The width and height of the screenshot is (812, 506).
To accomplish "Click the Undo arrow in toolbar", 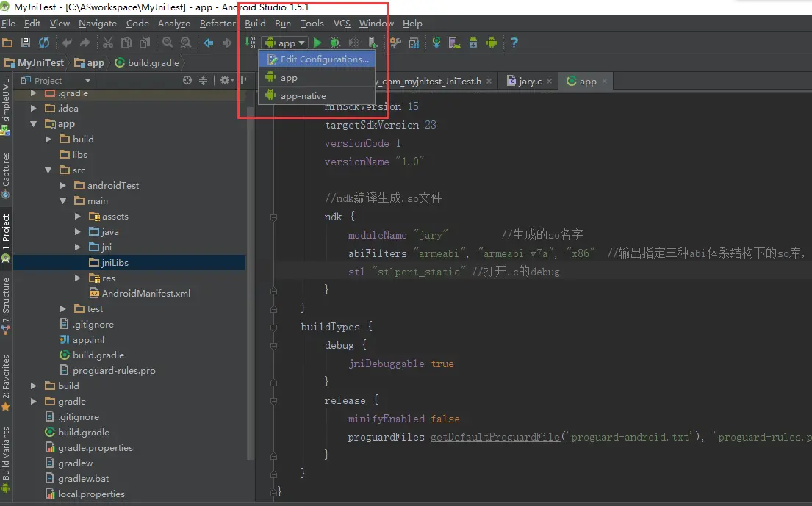I will point(67,43).
